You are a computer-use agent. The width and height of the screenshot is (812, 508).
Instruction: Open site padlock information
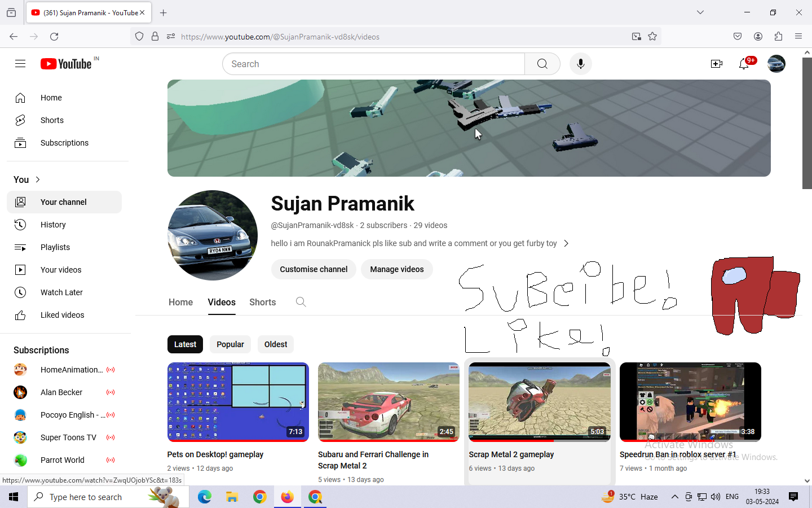tap(155, 37)
